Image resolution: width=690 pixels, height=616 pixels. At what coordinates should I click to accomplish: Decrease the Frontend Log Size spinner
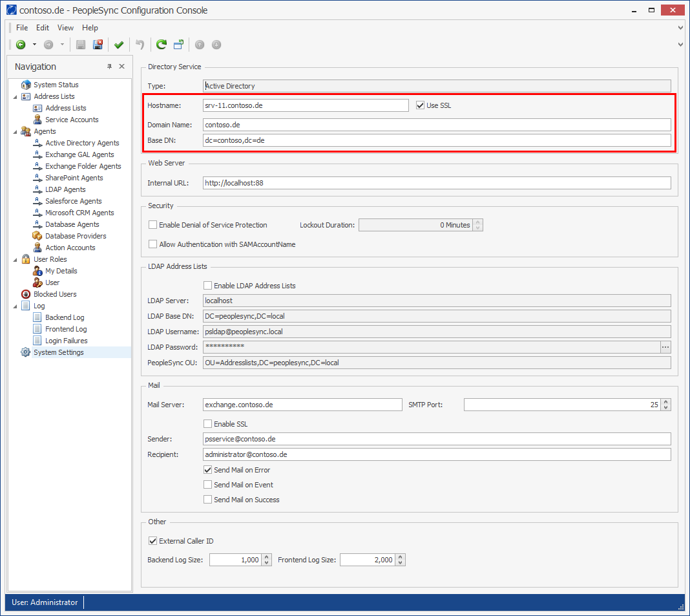pos(400,563)
